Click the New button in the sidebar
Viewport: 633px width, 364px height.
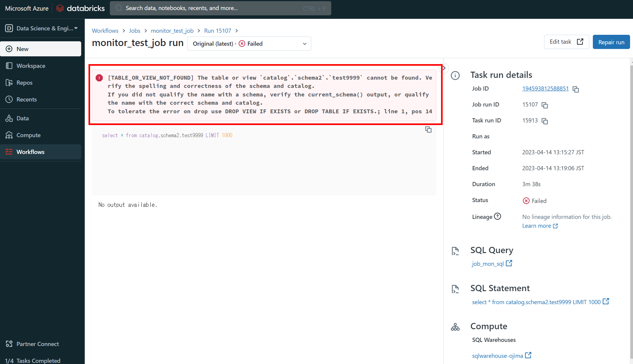point(41,49)
